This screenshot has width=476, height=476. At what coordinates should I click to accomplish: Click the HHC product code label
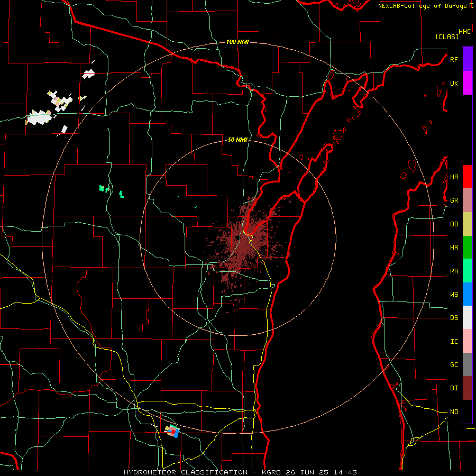(x=464, y=32)
